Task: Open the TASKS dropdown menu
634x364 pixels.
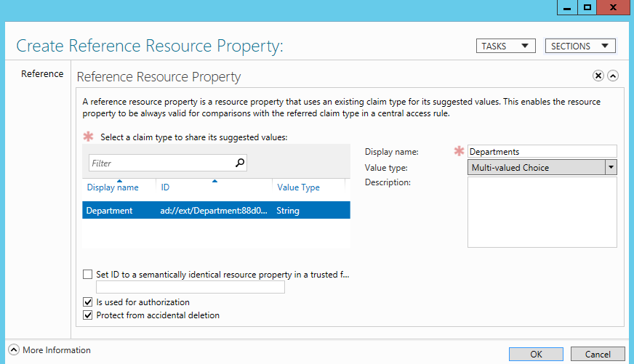Action: point(506,46)
